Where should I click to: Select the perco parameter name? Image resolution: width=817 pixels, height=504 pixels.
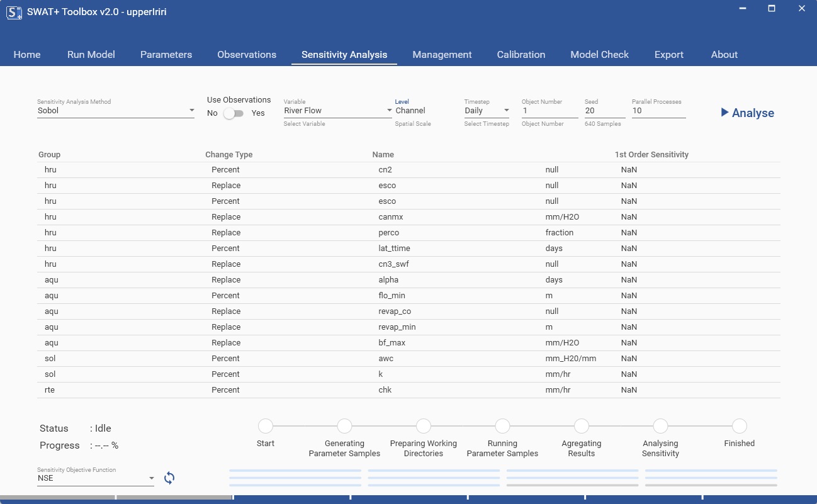[x=389, y=233]
